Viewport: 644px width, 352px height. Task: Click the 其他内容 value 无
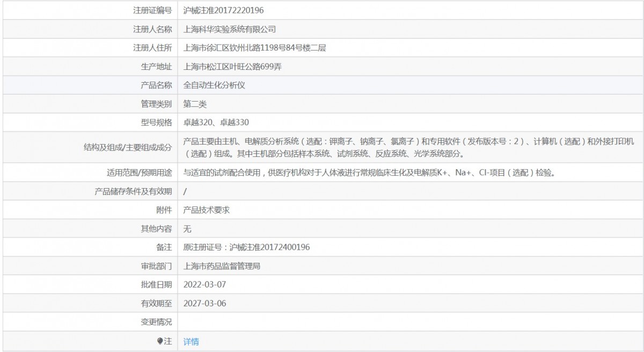187,229
